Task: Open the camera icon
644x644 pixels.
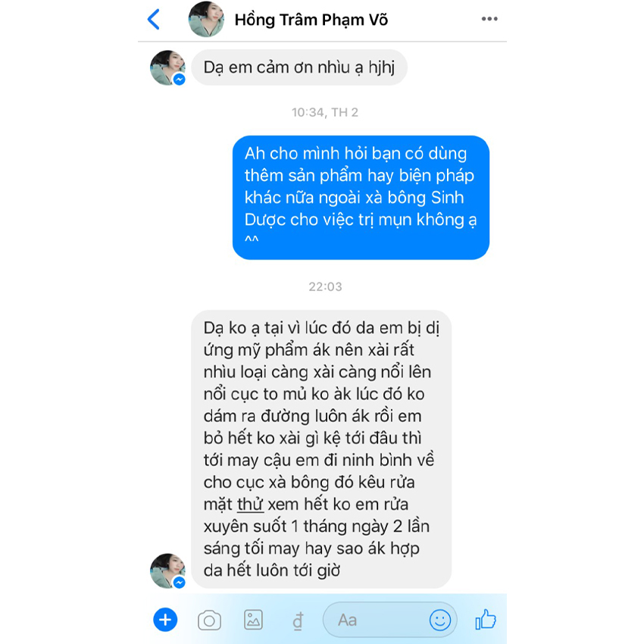Action: click(x=209, y=621)
